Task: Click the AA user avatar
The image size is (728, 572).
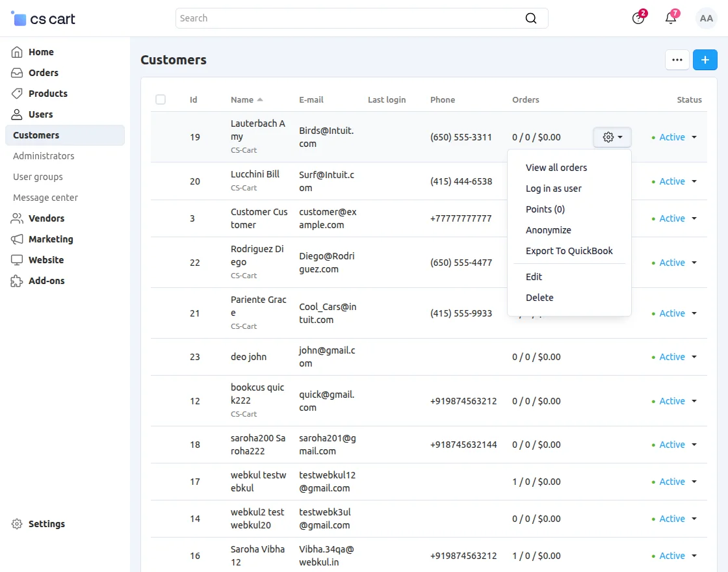Action: 707,18
